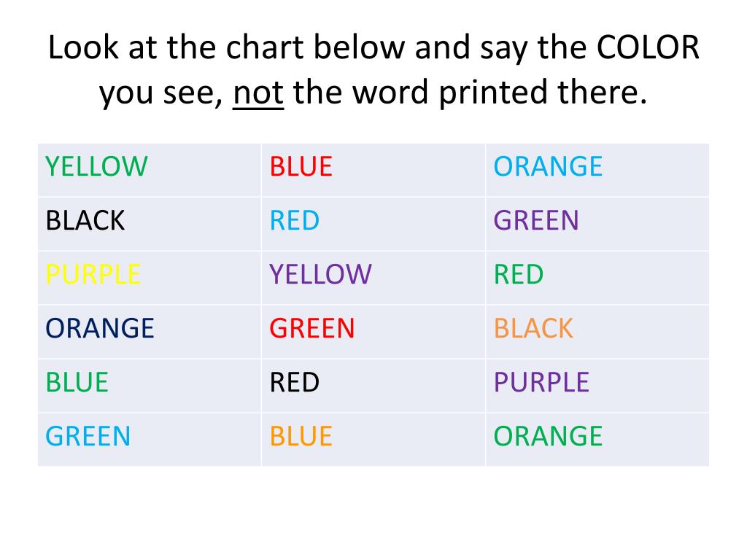This screenshot has height=560, width=747.
Task: Select the word GREEN printed in red
Action: [x=312, y=328]
